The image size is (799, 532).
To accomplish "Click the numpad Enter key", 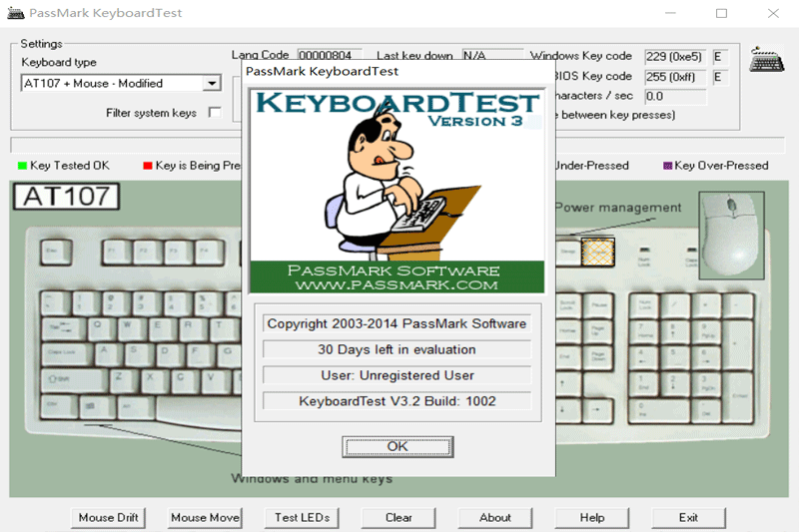I will pyautogui.click(x=738, y=397).
